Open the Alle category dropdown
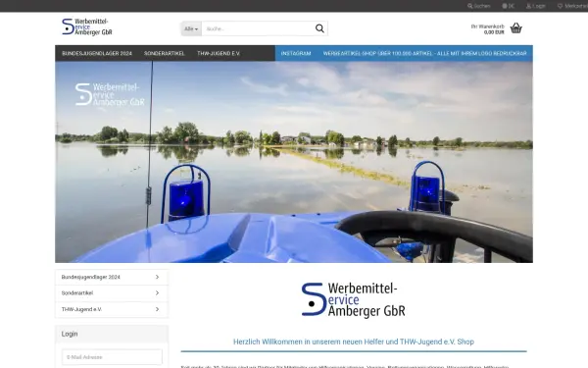This screenshot has height=368, width=588. 191,28
